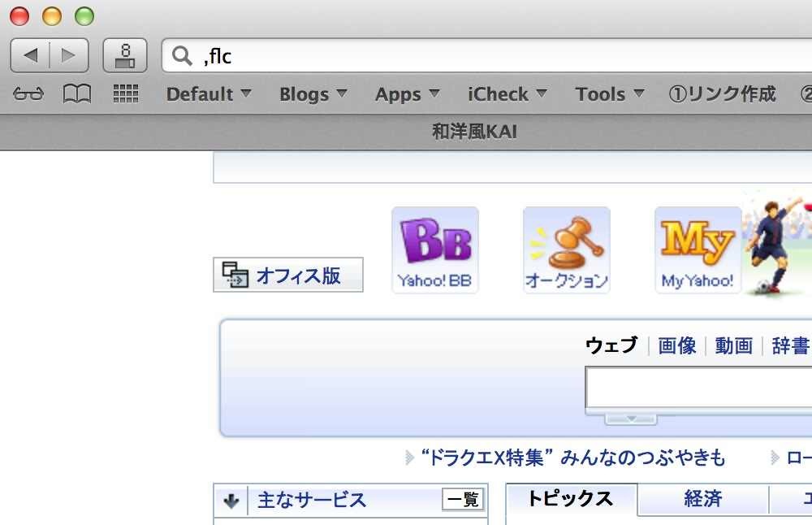812x525 pixels.
Task: Expand the search options tab below search box
Action: (x=631, y=419)
